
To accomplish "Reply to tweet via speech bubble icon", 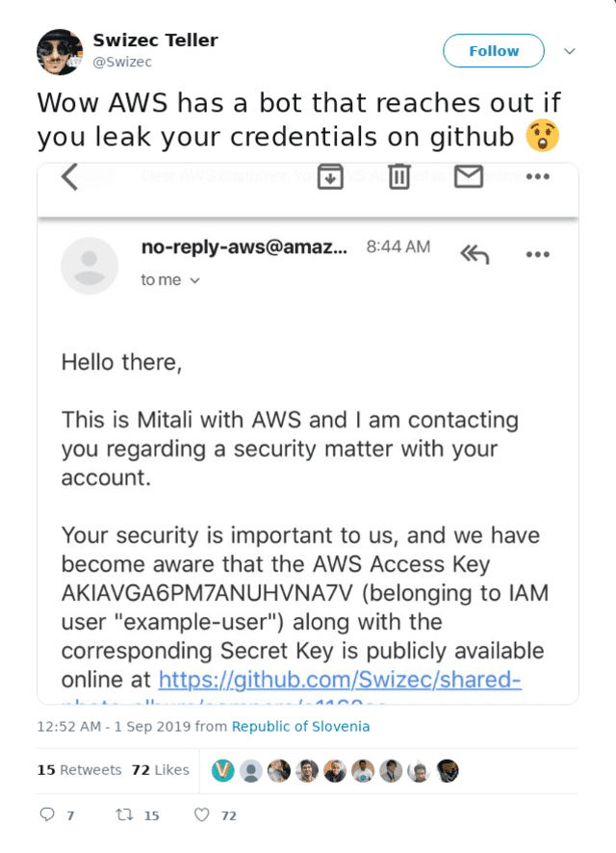I will 47,814.
